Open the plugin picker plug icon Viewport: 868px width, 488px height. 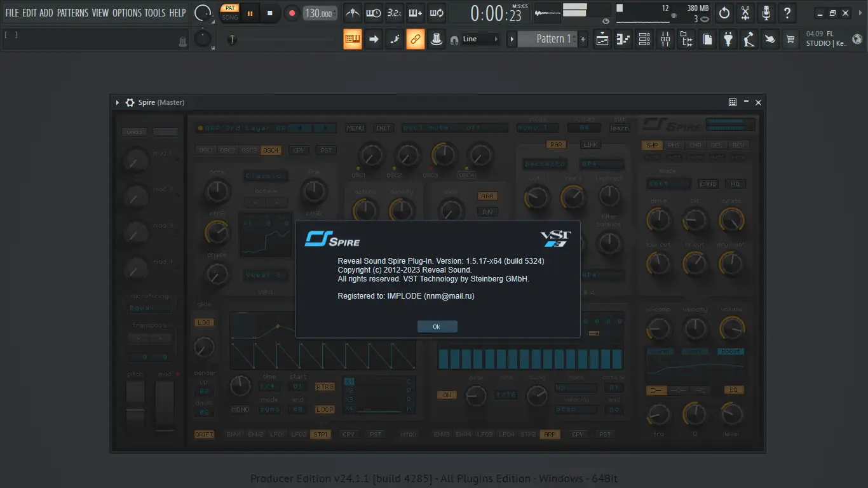(x=728, y=39)
